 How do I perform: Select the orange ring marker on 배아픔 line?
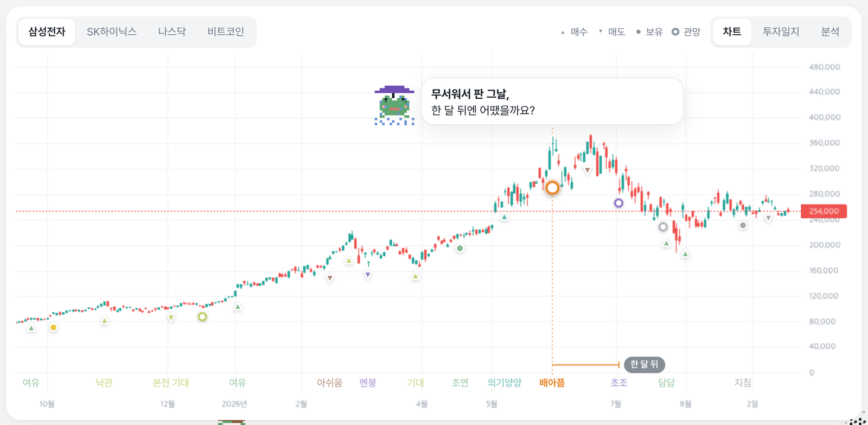552,188
